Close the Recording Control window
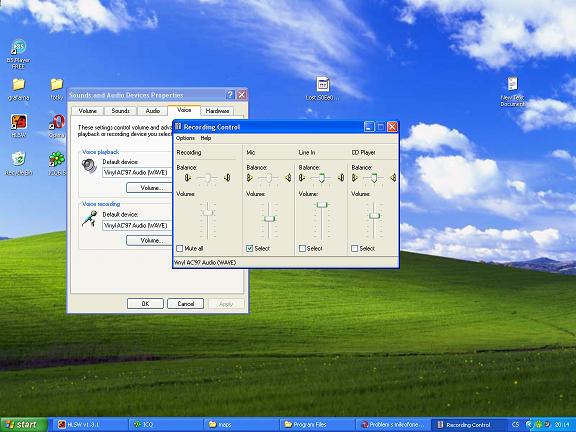This screenshot has height=432, width=576. point(392,127)
